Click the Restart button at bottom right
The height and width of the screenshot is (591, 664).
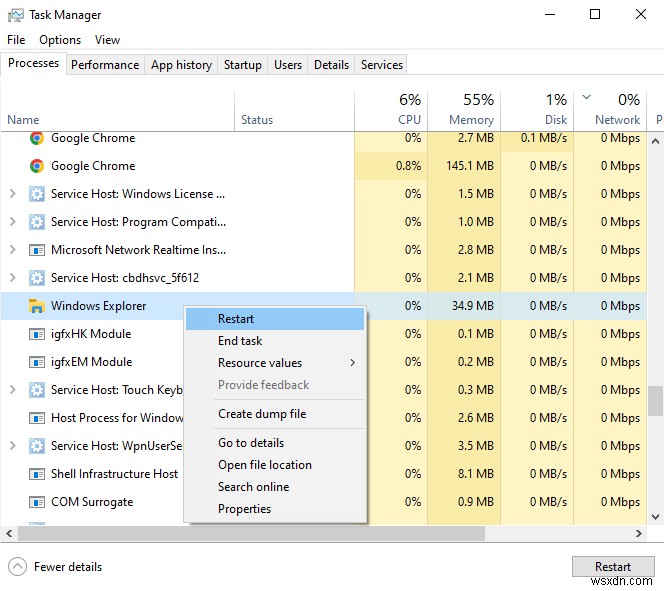pos(613,566)
